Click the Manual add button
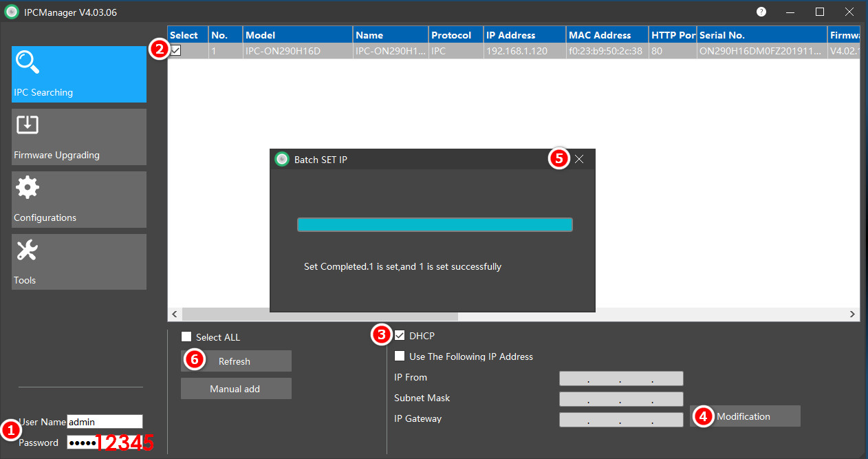The image size is (868, 459). [x=236, y=389]
